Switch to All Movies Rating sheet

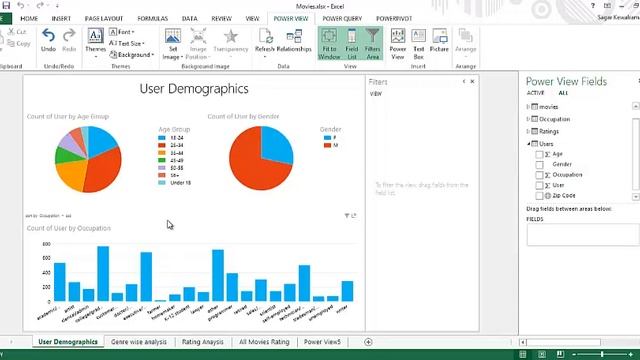[264, 342]
